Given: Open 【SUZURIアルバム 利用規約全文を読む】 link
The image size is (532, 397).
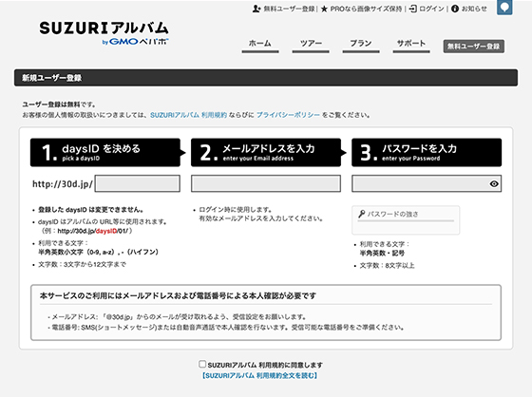Looking at the screenshot, I should click(x=259, y=375).
